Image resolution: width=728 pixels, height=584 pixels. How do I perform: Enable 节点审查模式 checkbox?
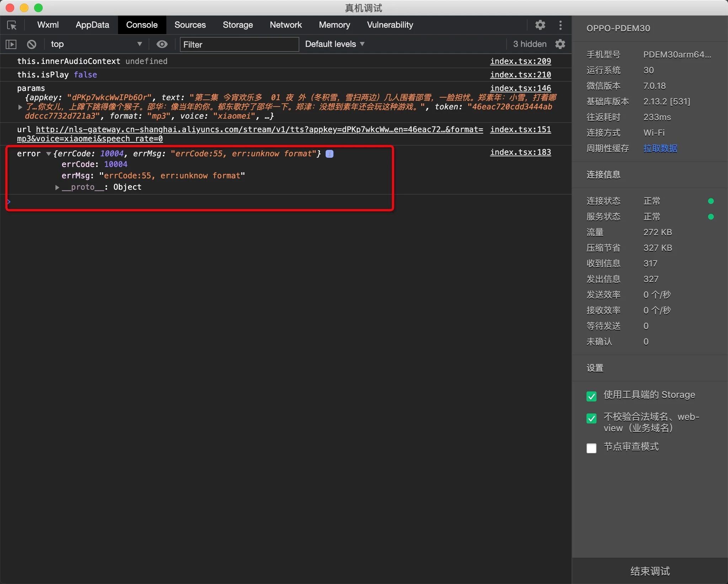pos(591,448)
